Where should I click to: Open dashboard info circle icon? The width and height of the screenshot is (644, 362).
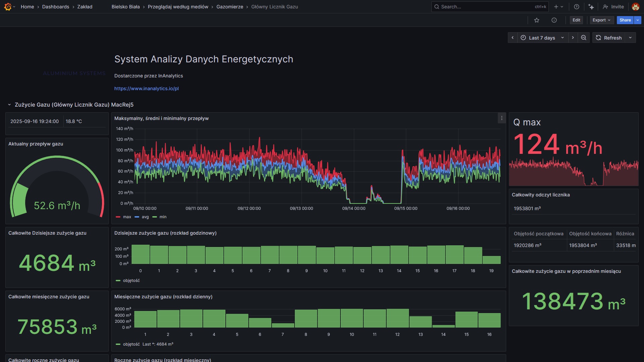click(x=554, y=20)
